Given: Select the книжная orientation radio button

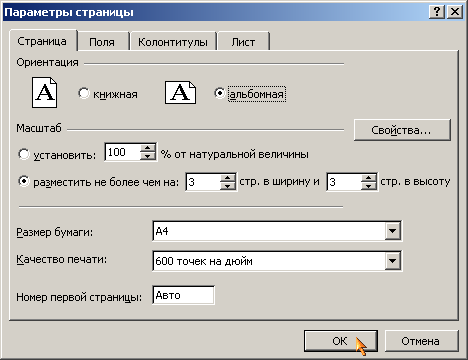Looking at the screenshot, I should point(84,93).
